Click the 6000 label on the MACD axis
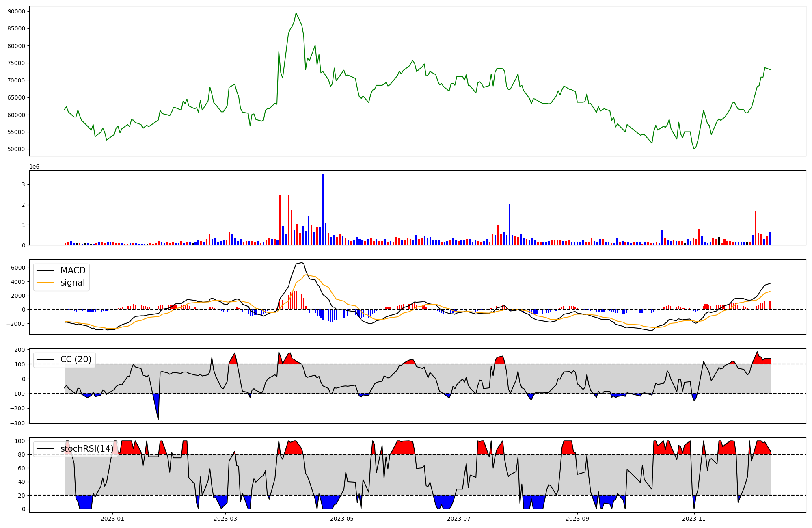The height and width of the screenshot is (528, 812). pyautogui.click(x=18, y=268)
